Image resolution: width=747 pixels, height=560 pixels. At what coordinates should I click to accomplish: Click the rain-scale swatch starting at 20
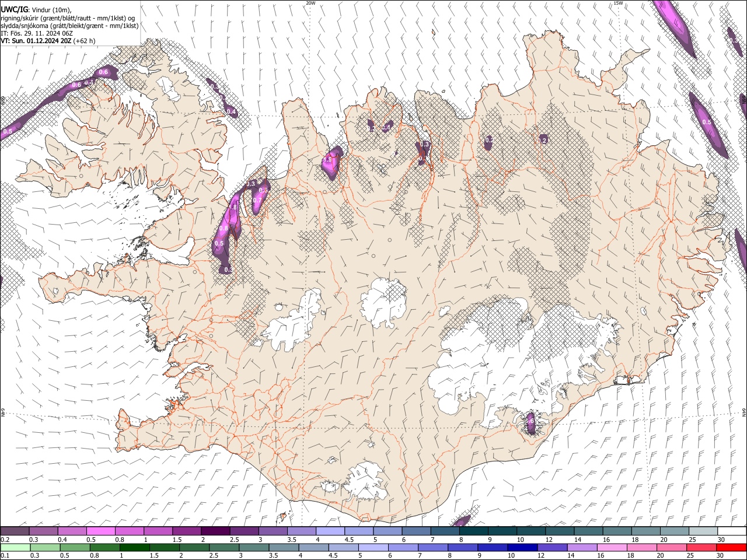point(671,547)
